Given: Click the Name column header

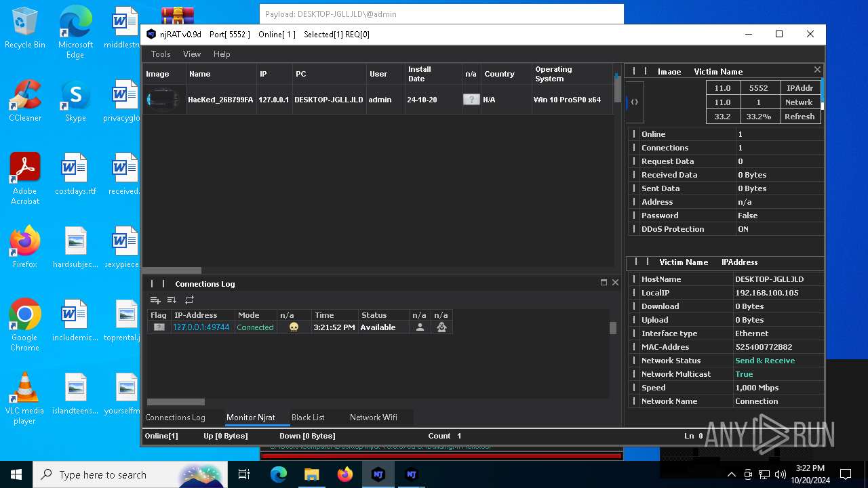Looking at the screenshot, I should [x=220, y=74].
